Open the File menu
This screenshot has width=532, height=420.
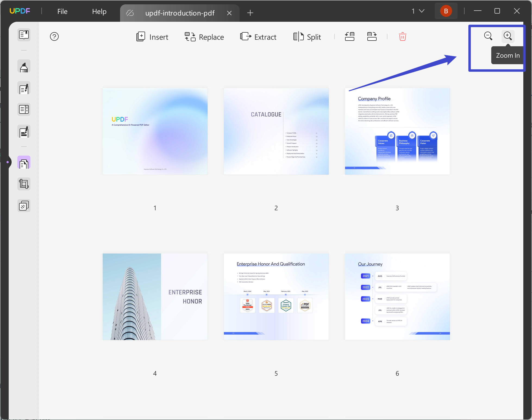pos(62,11)
